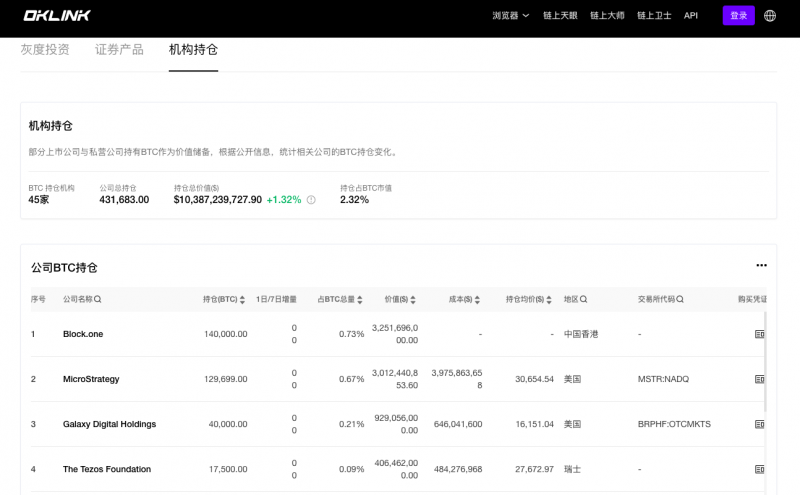This screenshot has height=495, width=800.
Task: Open 链上卫士 in the top navigation
Action: (x=654, y=15)
